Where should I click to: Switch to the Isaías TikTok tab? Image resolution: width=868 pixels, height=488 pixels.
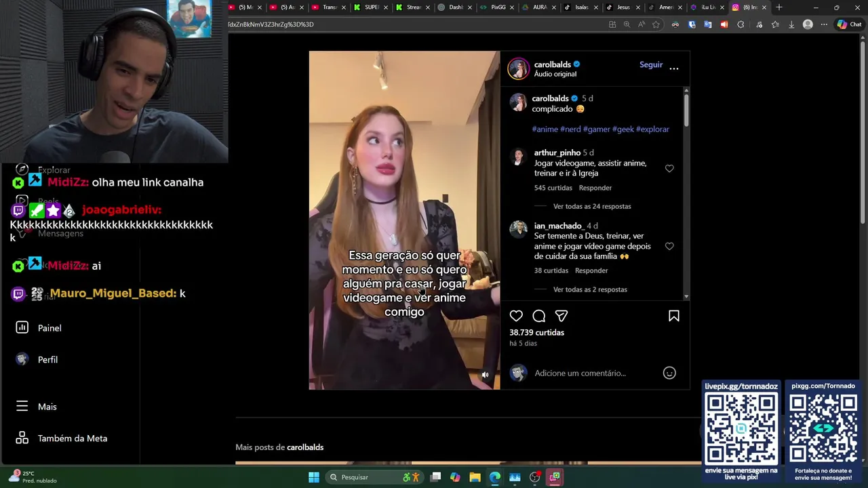[581, 7]
